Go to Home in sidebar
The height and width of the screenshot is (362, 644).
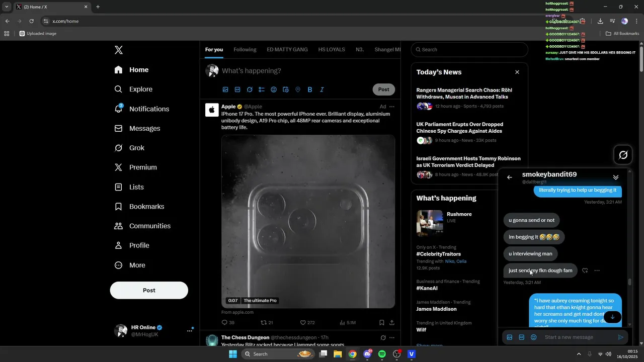(x=131, y=70)
